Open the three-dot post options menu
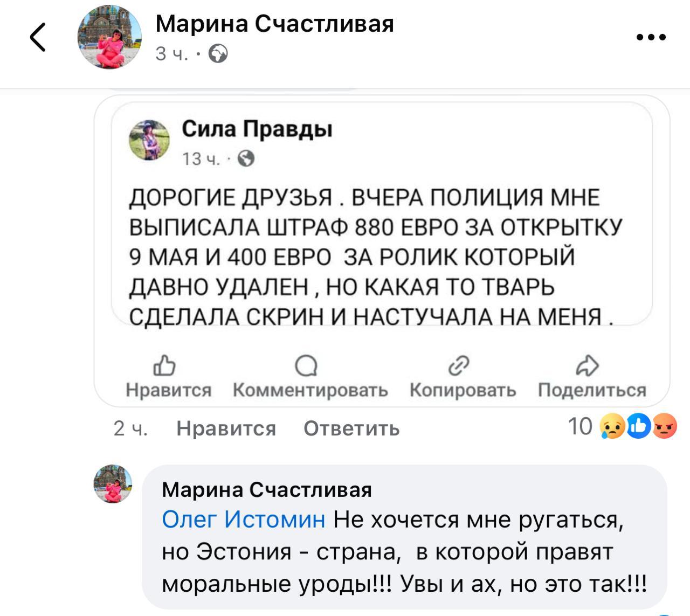The width and height of the screenshot is (690, 616). click(x=651, y=38)
